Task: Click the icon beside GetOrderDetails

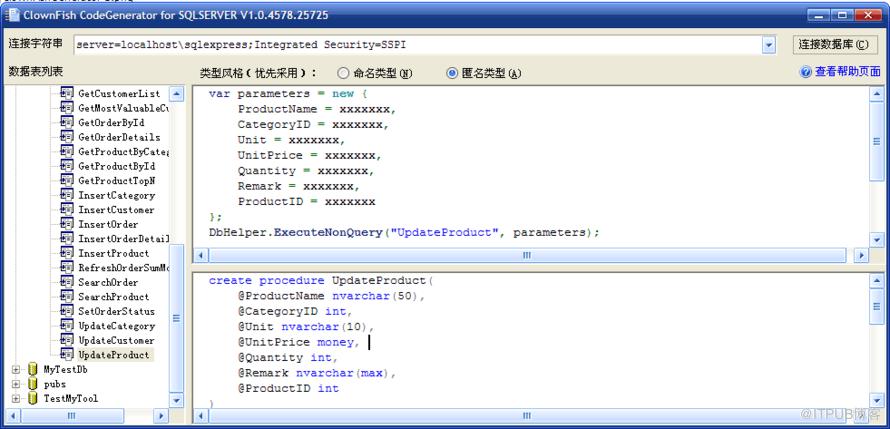Action: tap(67, 137)
